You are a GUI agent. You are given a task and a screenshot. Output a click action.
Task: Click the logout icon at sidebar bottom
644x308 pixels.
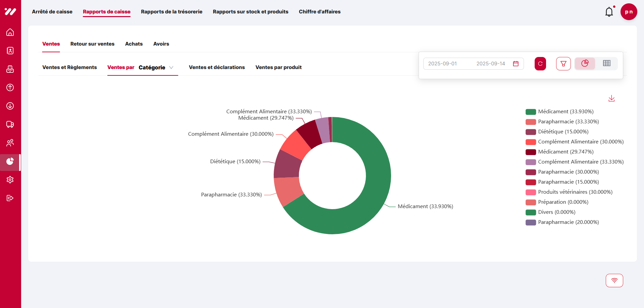[10, 198]
